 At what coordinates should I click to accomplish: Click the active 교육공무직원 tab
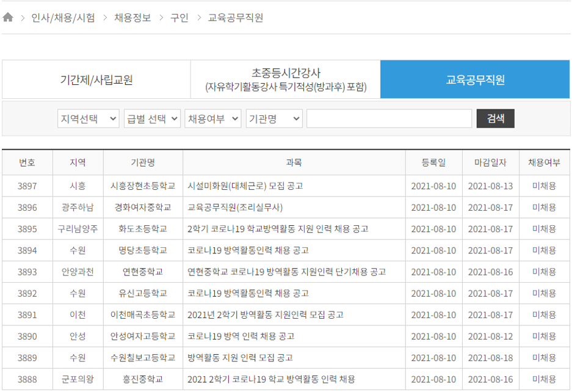tap(475, 79)
